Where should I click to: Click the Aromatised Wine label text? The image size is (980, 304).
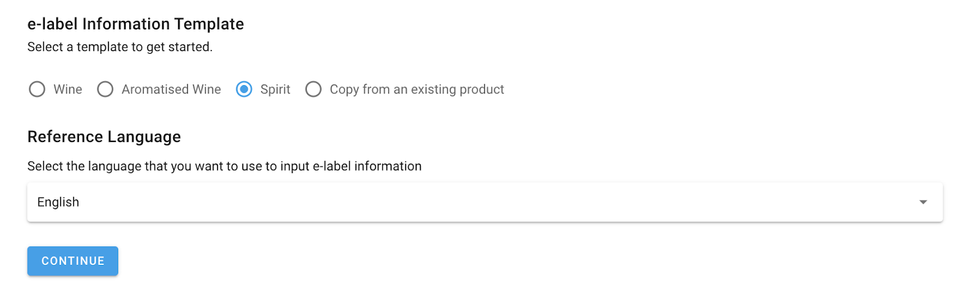click(x=171, y=89)
